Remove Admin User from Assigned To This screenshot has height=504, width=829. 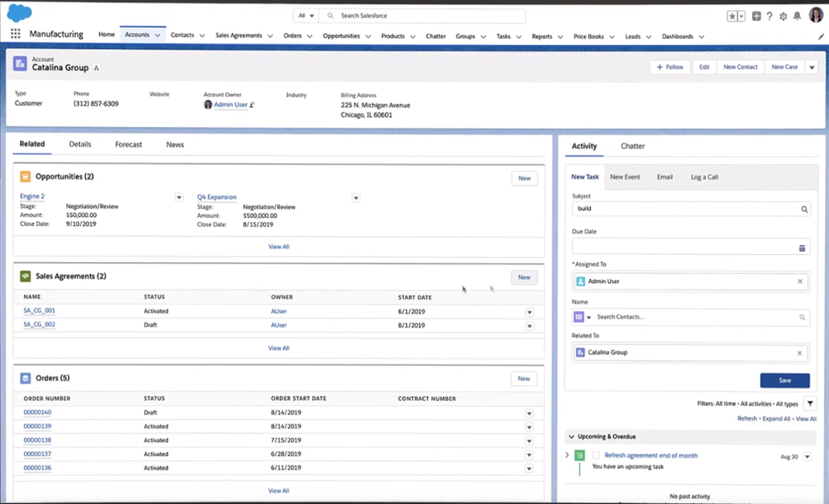pos(800,281)
